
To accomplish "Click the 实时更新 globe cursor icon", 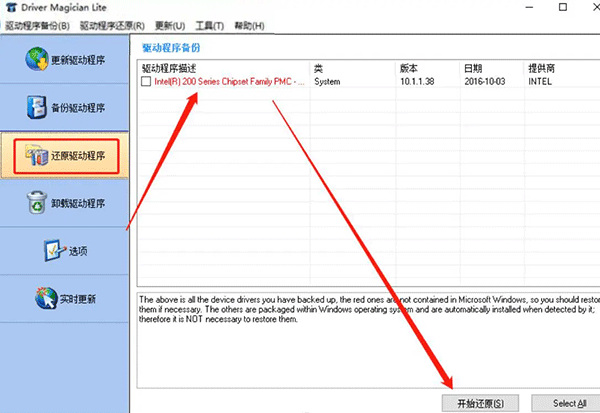I will tap(46, 298).
